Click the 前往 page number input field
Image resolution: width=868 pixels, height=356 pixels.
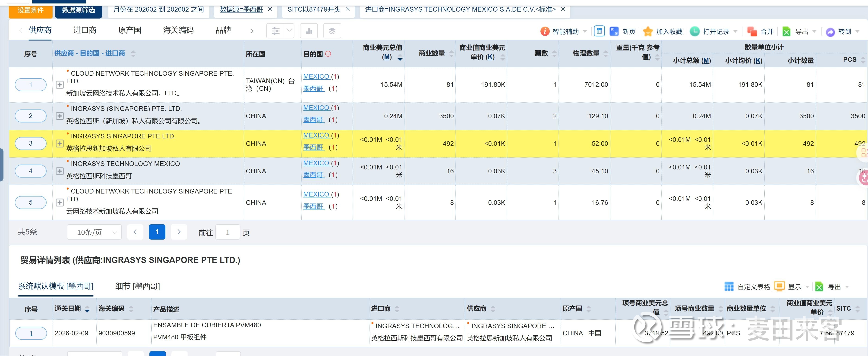click(227, 232)
